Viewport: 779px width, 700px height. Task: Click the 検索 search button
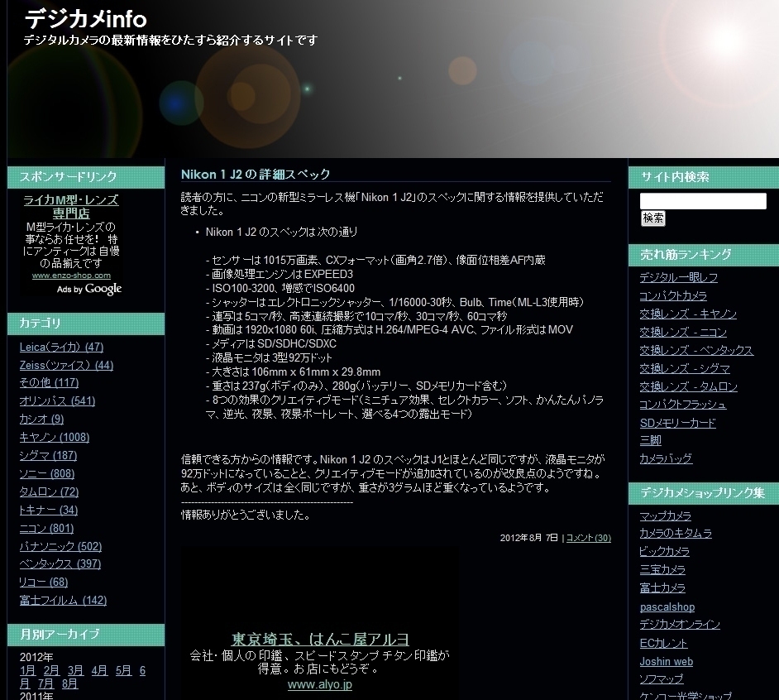point(652,218)
